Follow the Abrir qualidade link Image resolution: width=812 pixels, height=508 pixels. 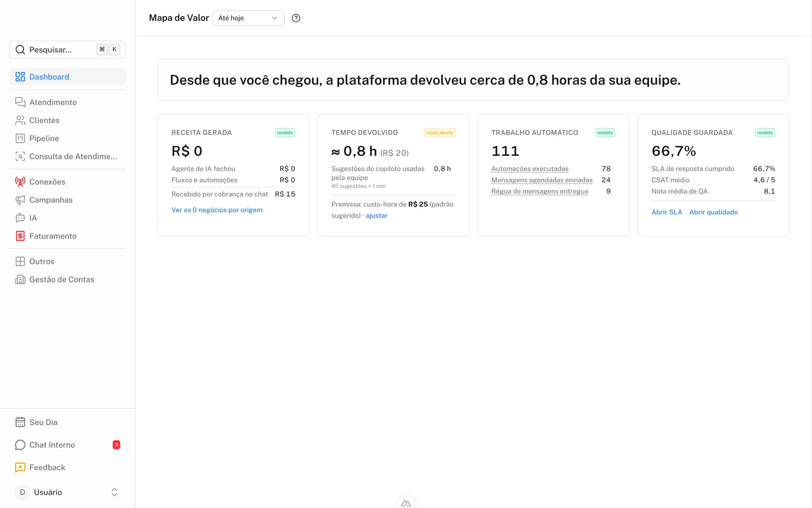pyautogui.click(x=714, y=212)
